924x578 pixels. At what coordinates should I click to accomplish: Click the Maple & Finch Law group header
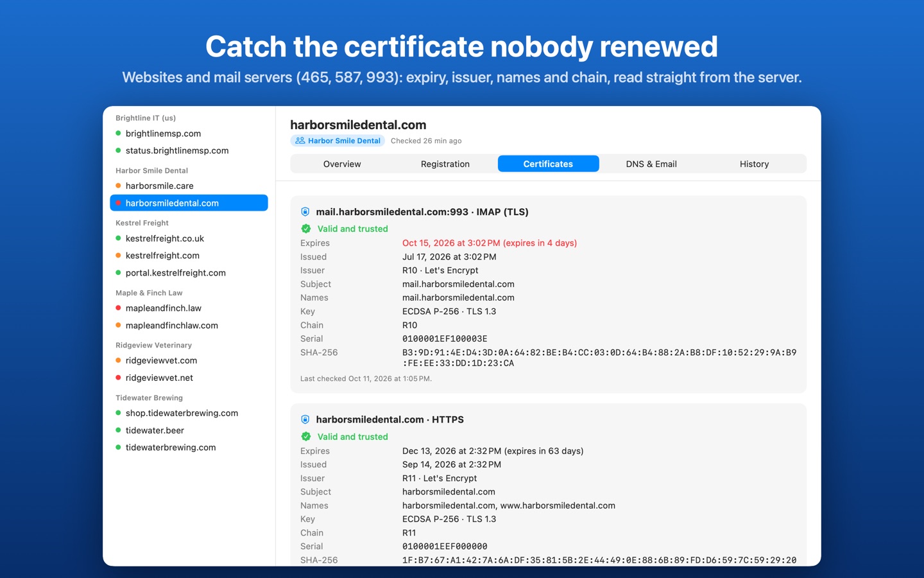pyautogui.click(x=149, y=293)
